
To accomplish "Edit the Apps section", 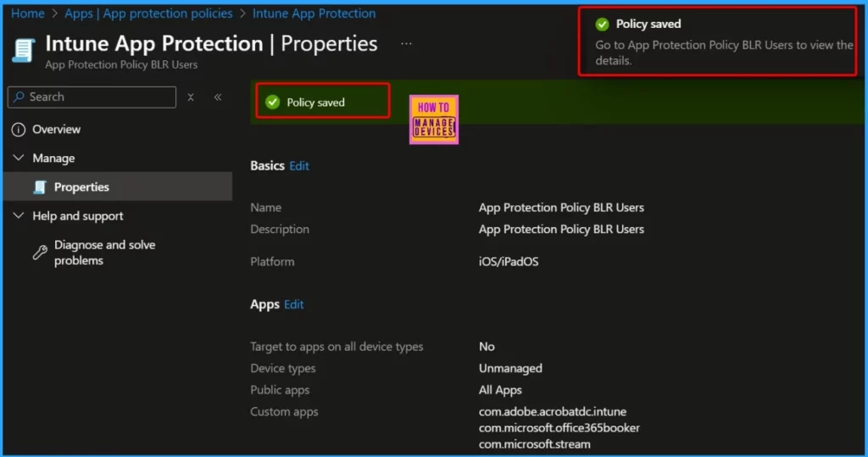I will coord(293,304).
